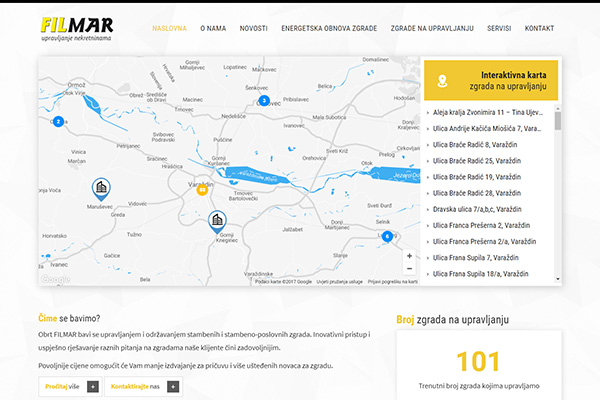Open the O NAMA menu item

pos(213,28)
